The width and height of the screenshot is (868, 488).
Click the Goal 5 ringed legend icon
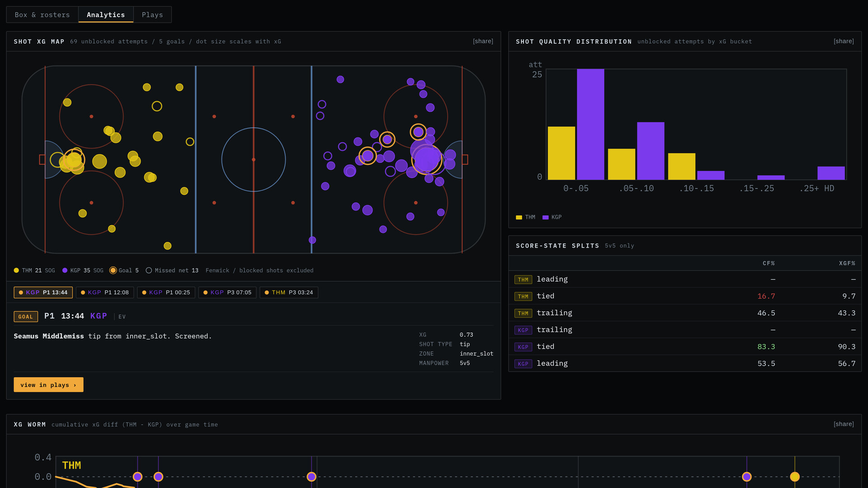tap(113, 270)
